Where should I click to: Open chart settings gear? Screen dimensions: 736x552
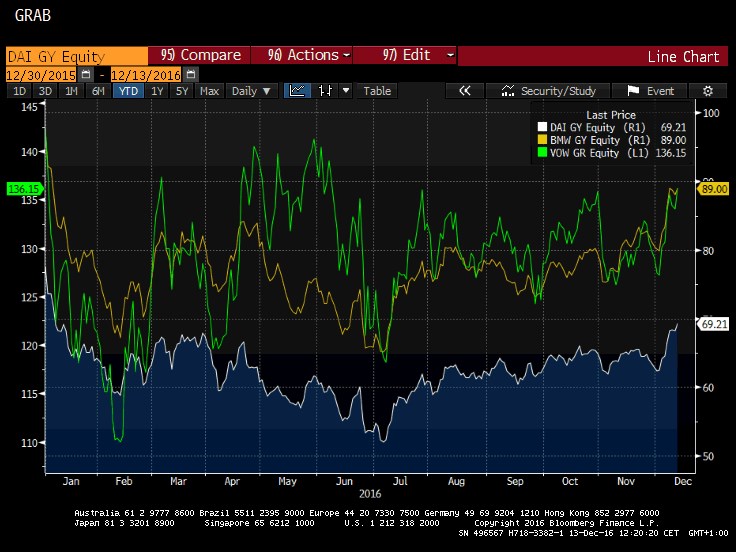tap(708, 91)
